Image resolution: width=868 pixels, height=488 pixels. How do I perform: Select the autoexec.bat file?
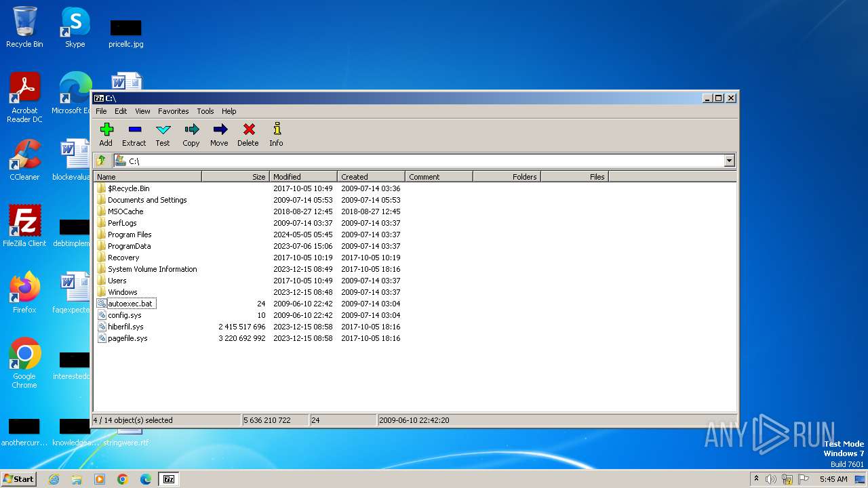130,304
